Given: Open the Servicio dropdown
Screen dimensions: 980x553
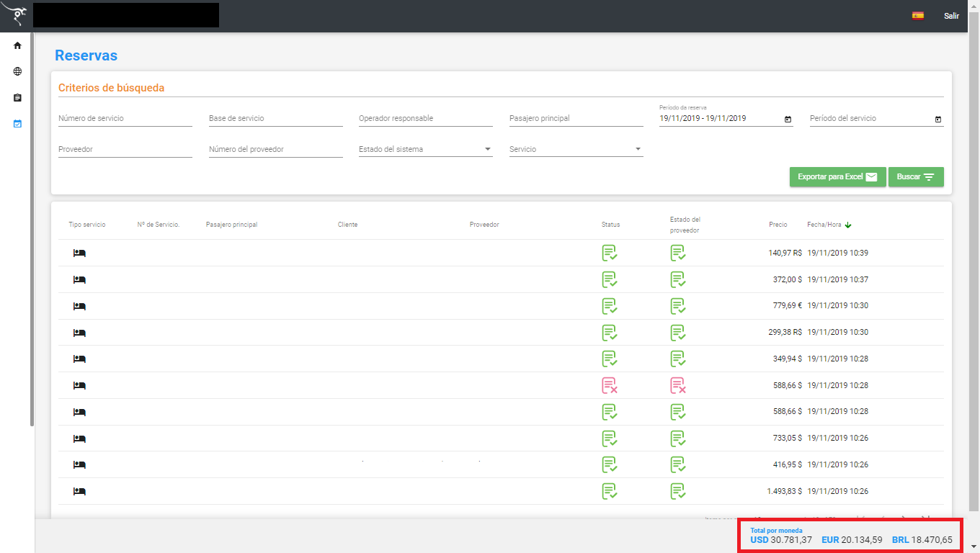Looking at the screenshot, I should click(x=576, y=150).
